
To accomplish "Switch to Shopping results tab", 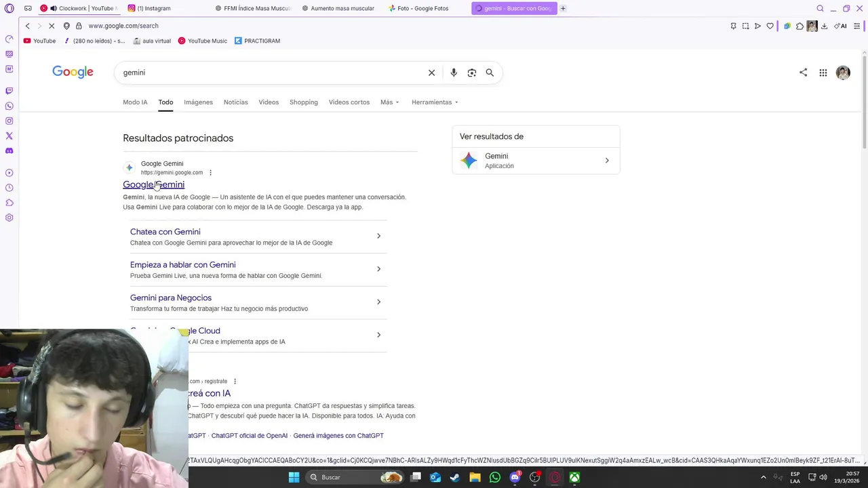I will [304, 102].
